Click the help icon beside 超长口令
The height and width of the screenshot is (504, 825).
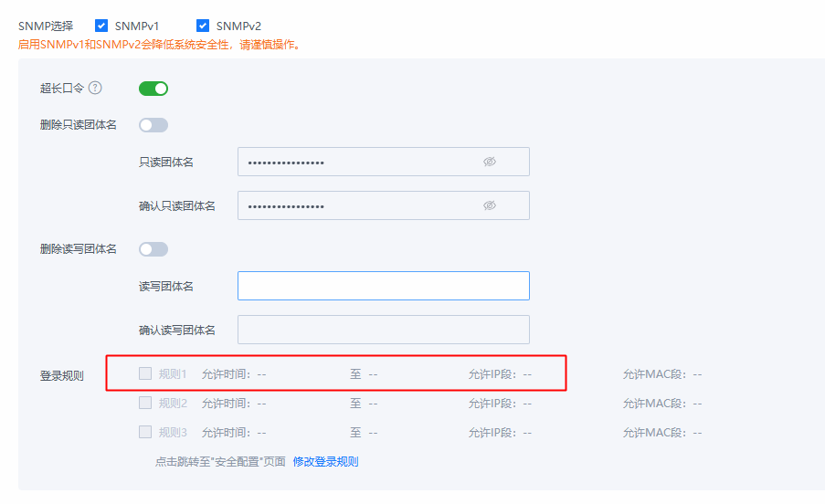95,89
